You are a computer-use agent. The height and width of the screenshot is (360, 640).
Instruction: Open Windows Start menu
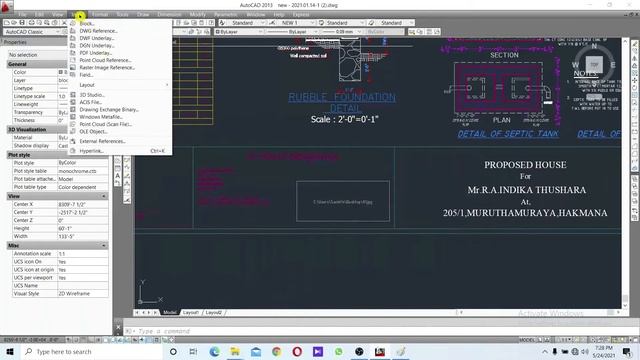10,351
